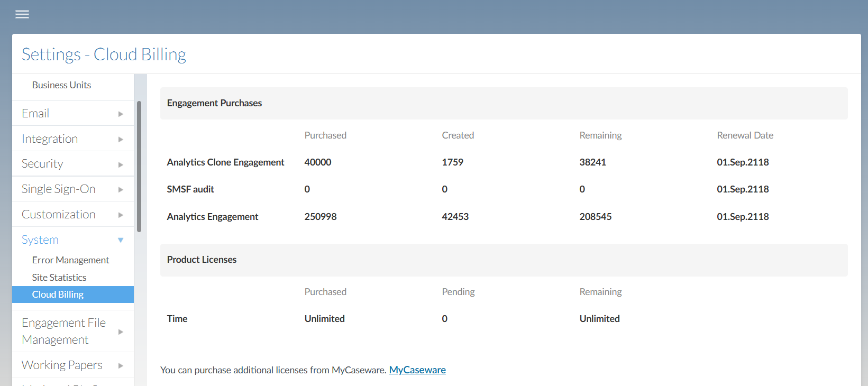868x386 pixels.
Task: Expand the Integration section arrow
Action: (121, 139)
